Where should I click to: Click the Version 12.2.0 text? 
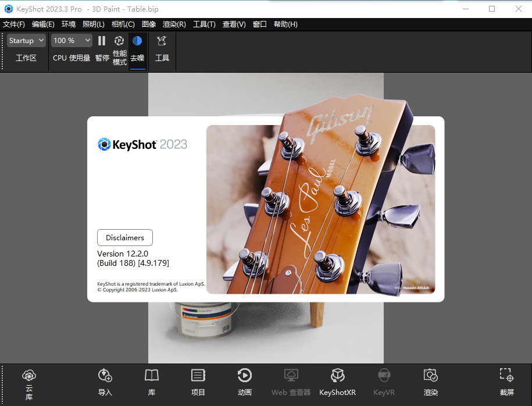[x=123, y=254]
